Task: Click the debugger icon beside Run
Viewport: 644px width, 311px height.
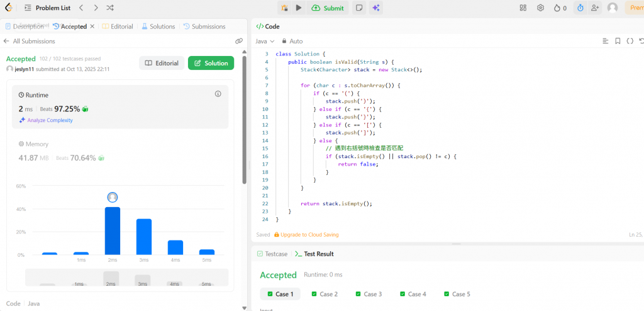Action: tap(284, 8)
